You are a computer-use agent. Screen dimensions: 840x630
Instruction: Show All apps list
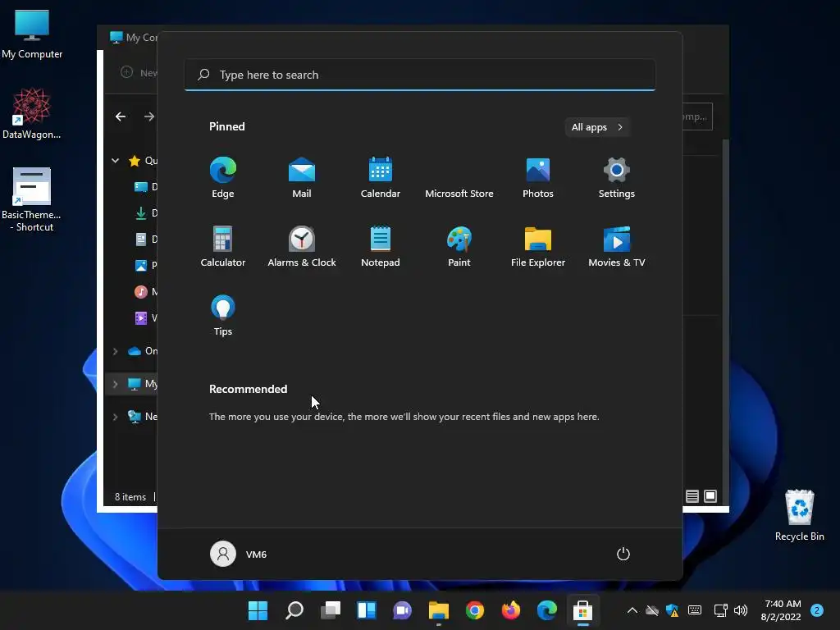pos(597,127)
